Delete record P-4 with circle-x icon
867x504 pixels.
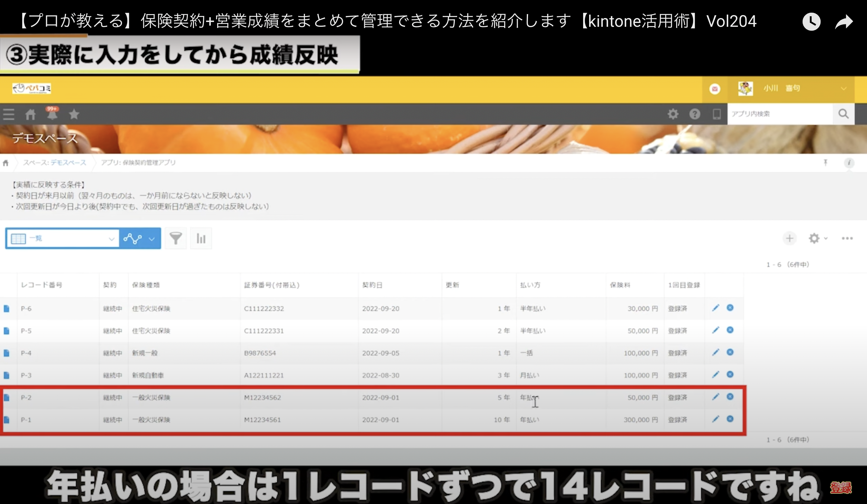[x=730, y=352]
